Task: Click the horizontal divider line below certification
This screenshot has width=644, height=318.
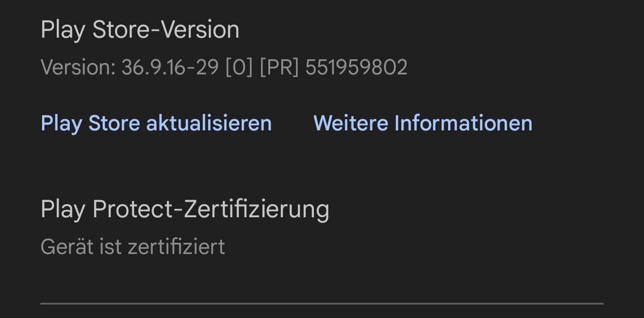Action: tap(322, 303)
